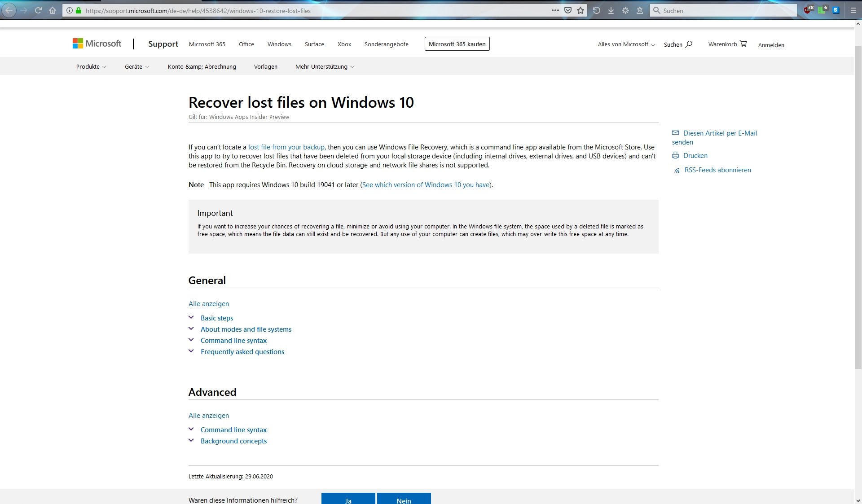Select Vorlagen in the navigation bar
Screen dimensions: 862x504
(265, 67)
